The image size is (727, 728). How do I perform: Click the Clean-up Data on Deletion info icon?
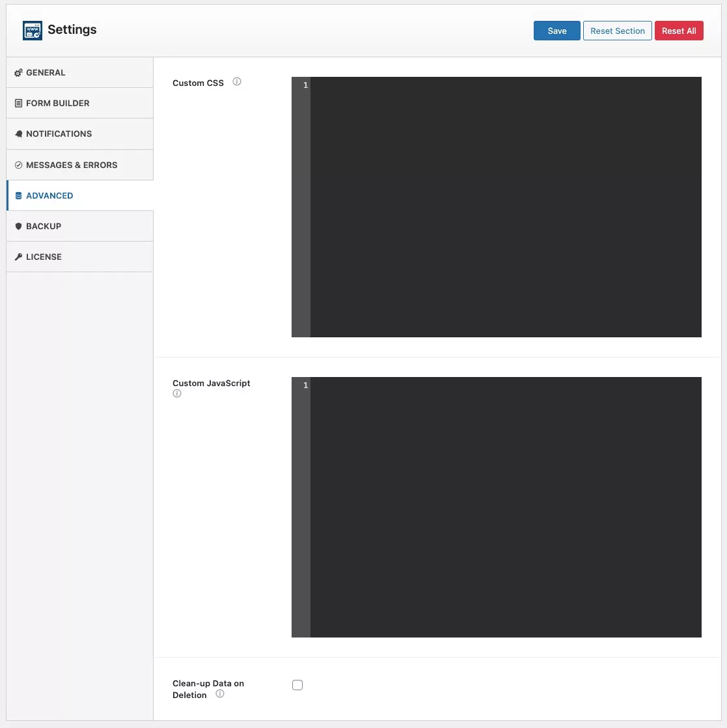(x=220, y=694)
